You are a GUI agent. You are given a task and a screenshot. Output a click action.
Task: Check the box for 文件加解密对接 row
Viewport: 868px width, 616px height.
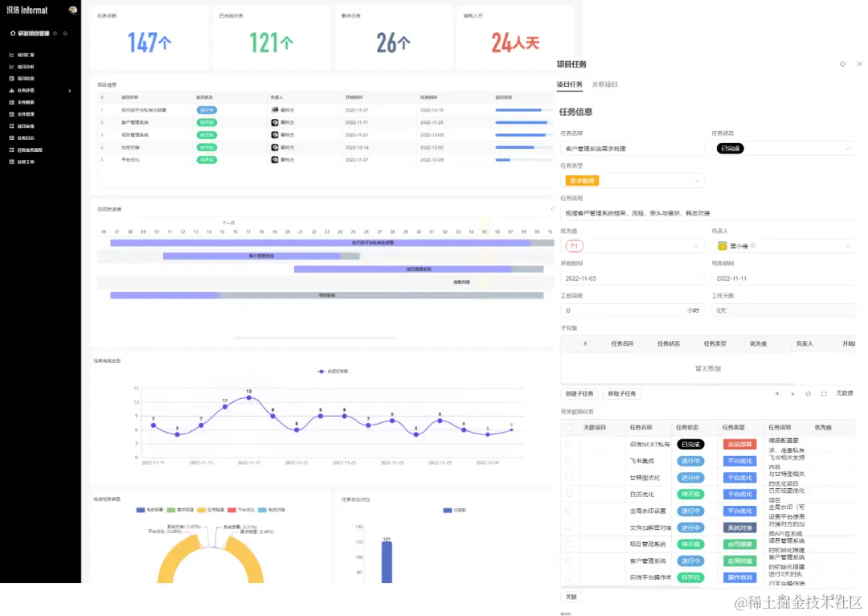pos(569,528)
